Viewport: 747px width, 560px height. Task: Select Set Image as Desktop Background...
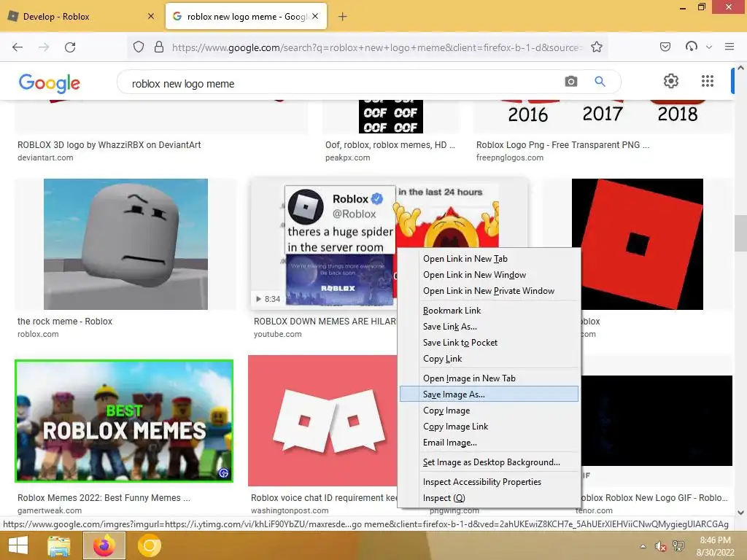489,462
